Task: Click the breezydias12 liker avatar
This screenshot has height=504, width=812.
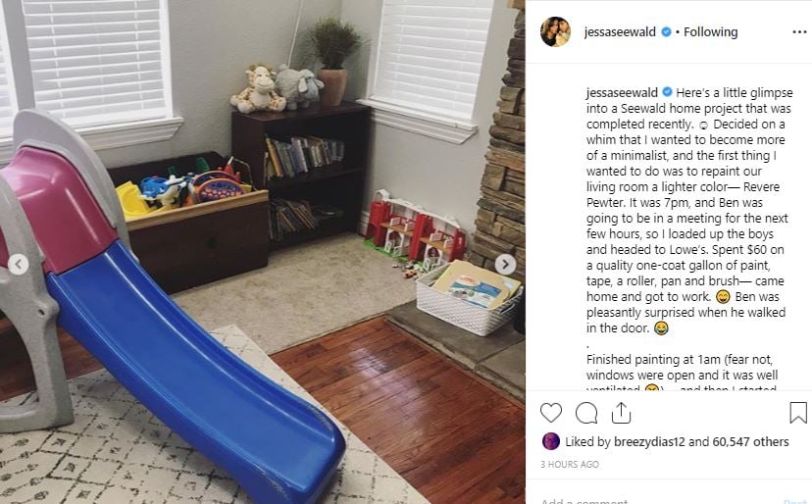Action: (550, 441)
